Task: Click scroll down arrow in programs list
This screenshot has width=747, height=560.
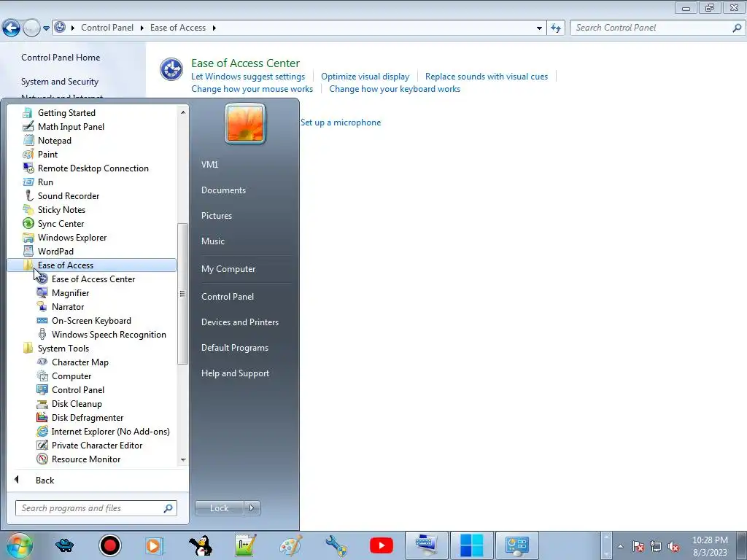Action: (x=183, y=459)
